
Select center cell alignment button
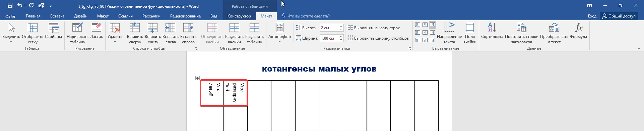[x=425, y=32]
